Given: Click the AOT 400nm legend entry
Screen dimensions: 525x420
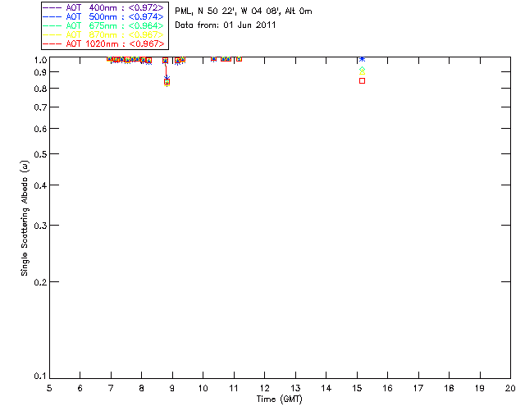Looking at the screenshot, I should click(103, 7).
